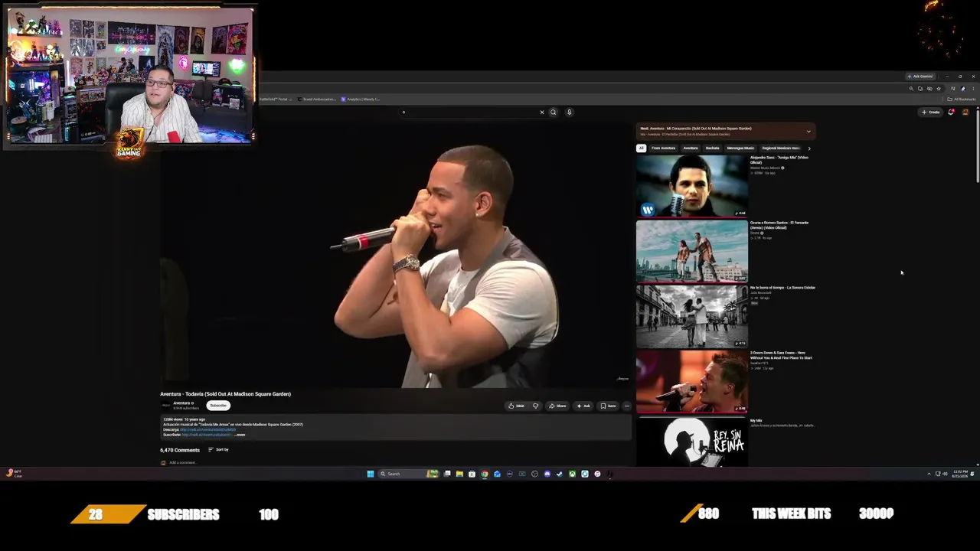Show hidden system tray icons chevron

point(929,474)
